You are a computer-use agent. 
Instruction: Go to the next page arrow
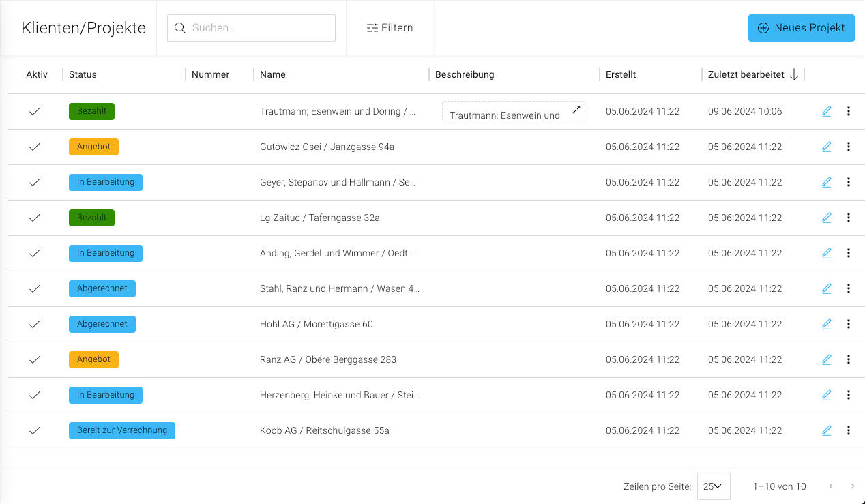pos(852,486)
